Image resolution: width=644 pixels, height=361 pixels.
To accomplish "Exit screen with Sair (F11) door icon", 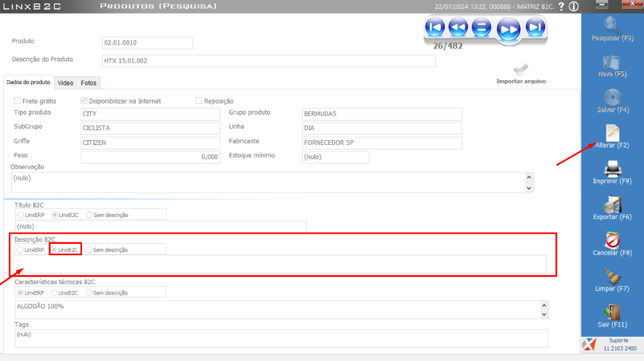I will click(612, 312).
